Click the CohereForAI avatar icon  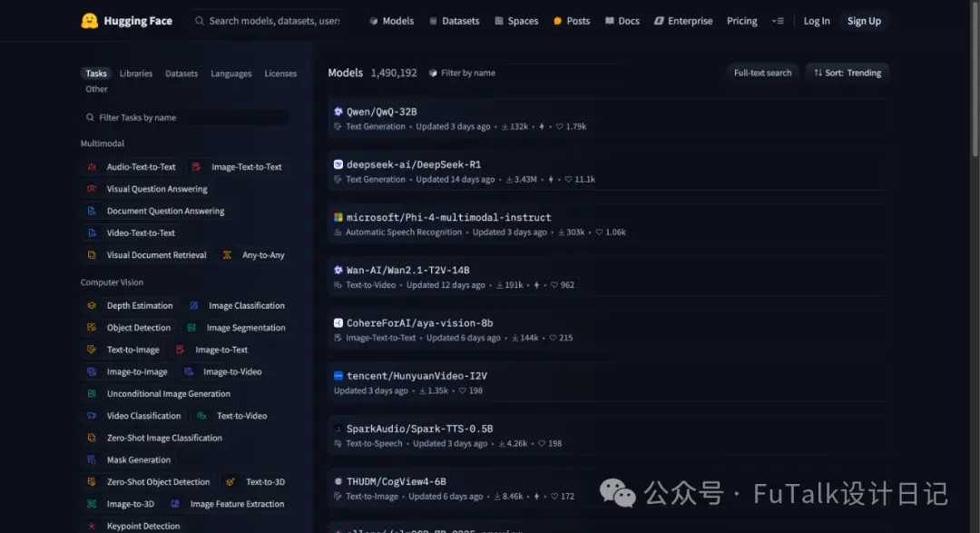coord(338,323)
